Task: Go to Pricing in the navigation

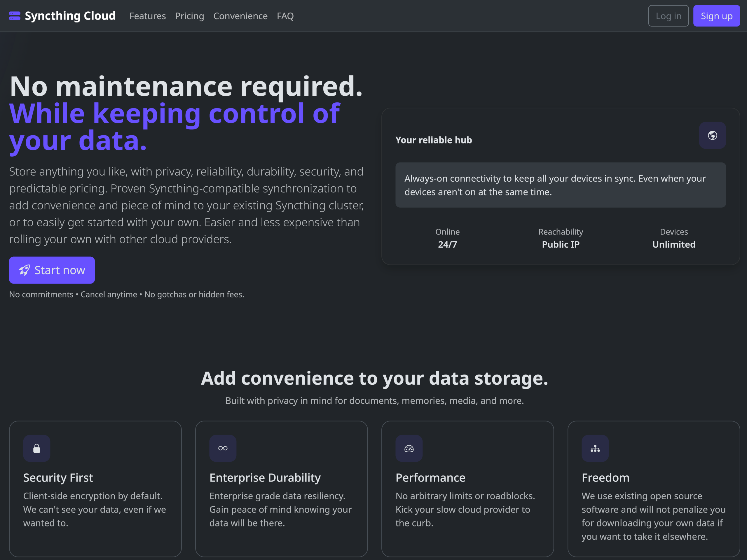Action: pyautogui.click(x=189, y=16)
